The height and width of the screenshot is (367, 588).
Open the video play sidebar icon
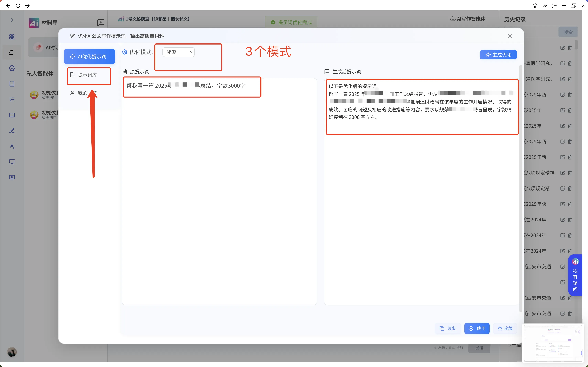[12, 177]
